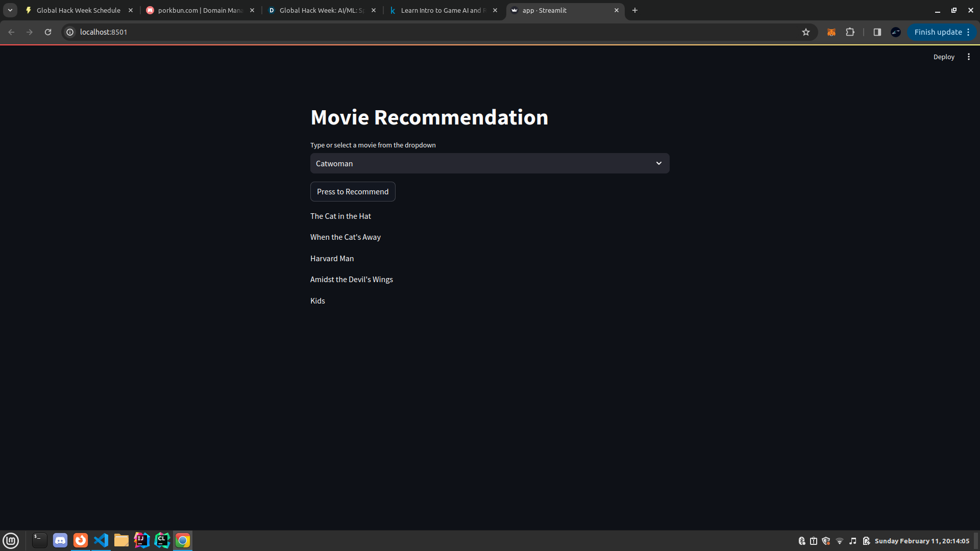Open the tab search chevron
980x551 pixels.
10,10
